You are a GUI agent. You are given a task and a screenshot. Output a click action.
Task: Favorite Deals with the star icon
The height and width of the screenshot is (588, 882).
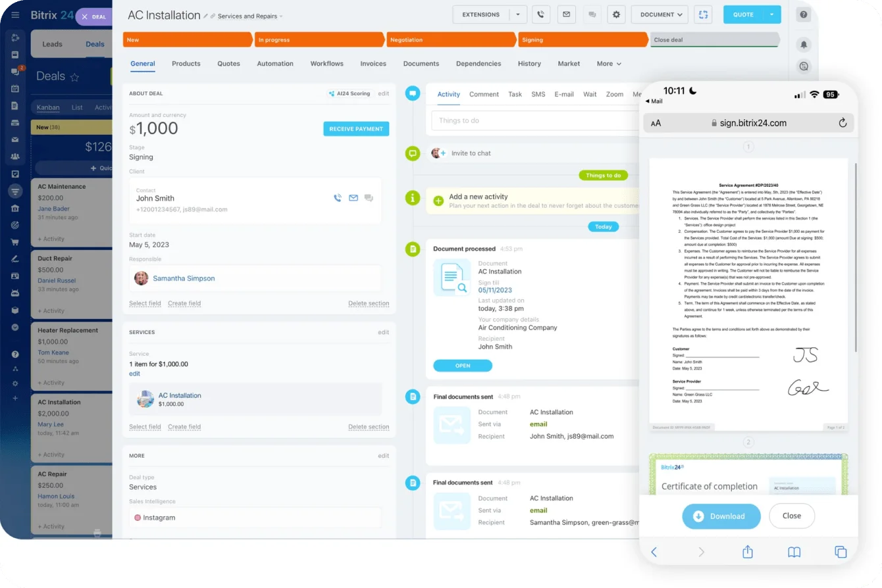[74, 78]
